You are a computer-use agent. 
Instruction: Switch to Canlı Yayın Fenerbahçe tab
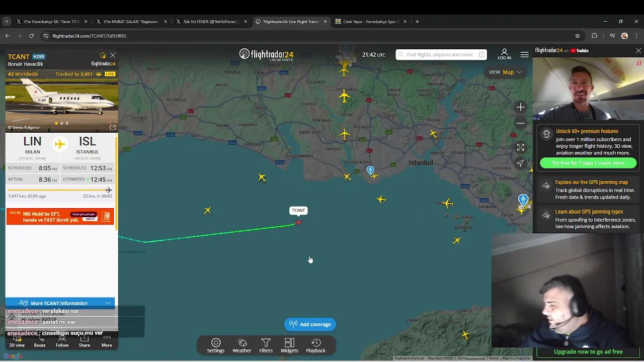coord(371,22)
